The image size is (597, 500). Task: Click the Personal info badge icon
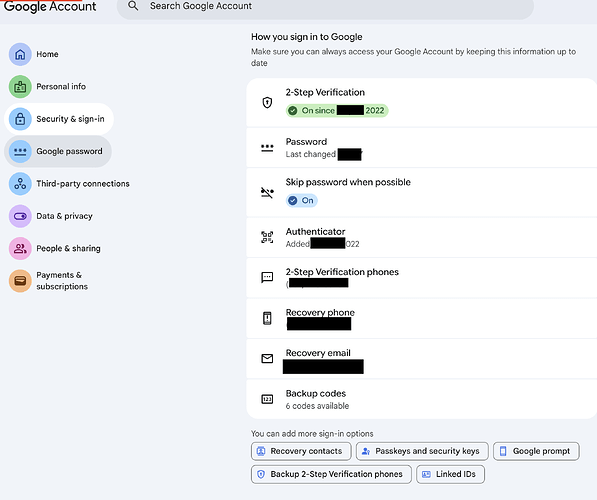(20, 86)
